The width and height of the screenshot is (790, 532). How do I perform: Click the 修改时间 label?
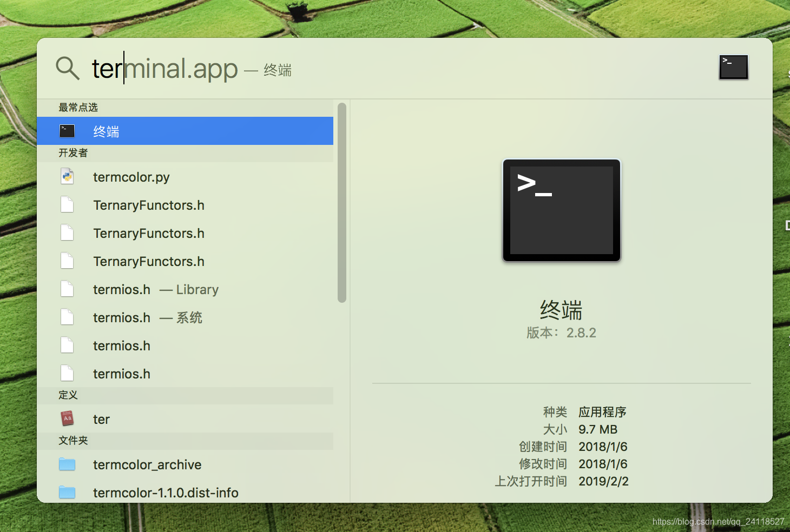(x=543, y=464)
